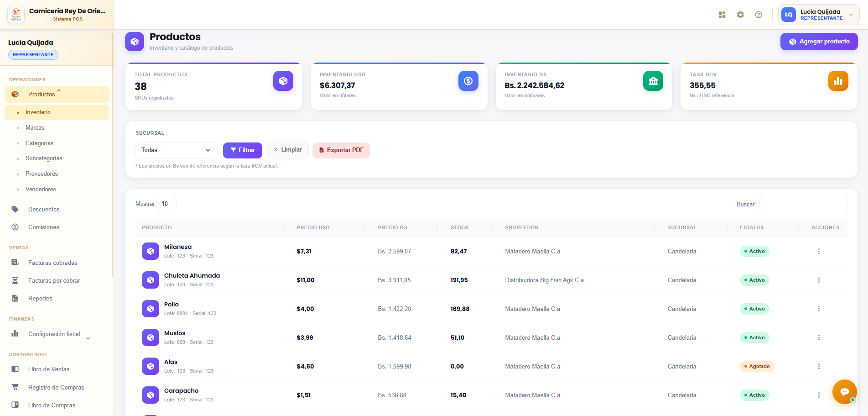Viewport: 868px width, 416px height.
Task: Click the Productos page title icon
Action: tap(135, 42)
